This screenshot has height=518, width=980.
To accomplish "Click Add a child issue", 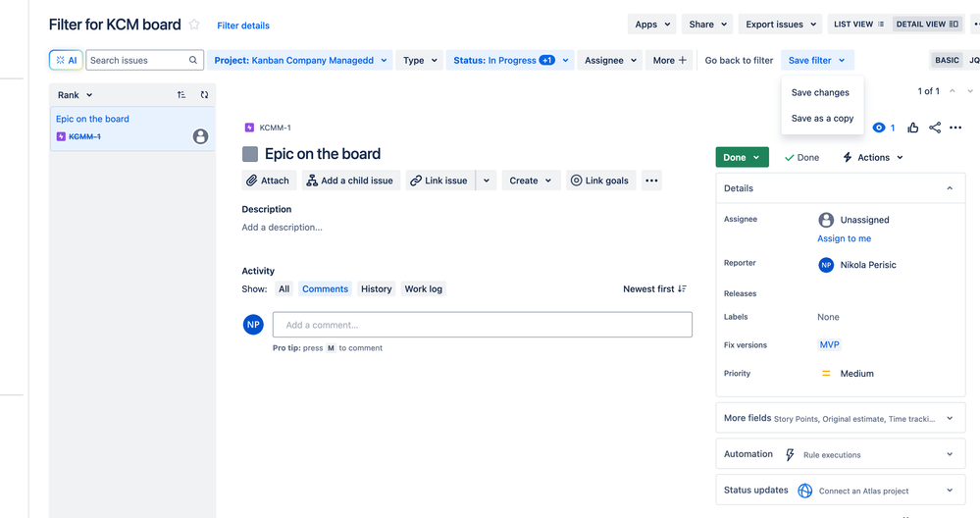I will pyautogui.click(x=350, y=181).
